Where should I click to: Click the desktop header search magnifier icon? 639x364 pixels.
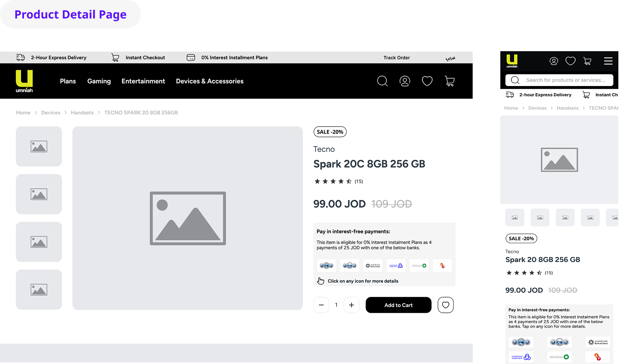pyautogui.click(x=382, y=81)
